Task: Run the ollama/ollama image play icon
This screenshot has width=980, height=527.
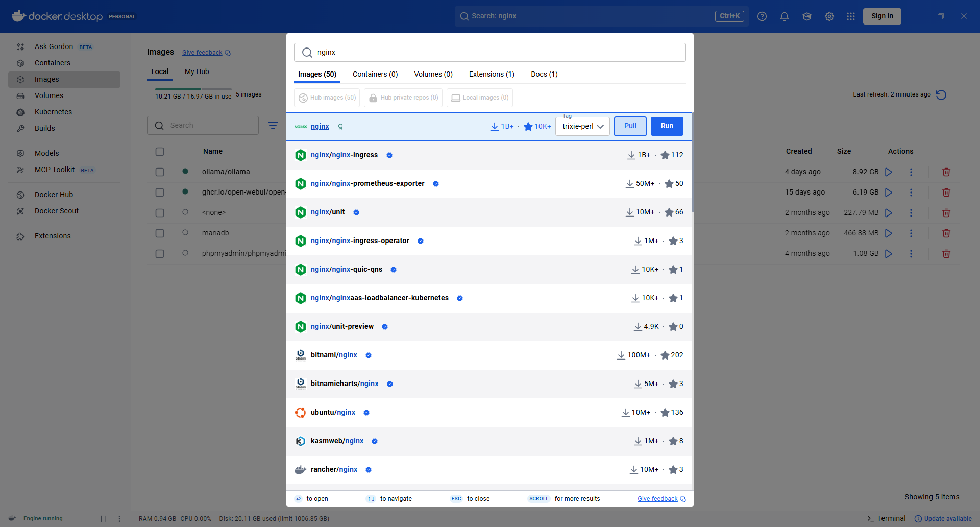Action: click(889, 172)
